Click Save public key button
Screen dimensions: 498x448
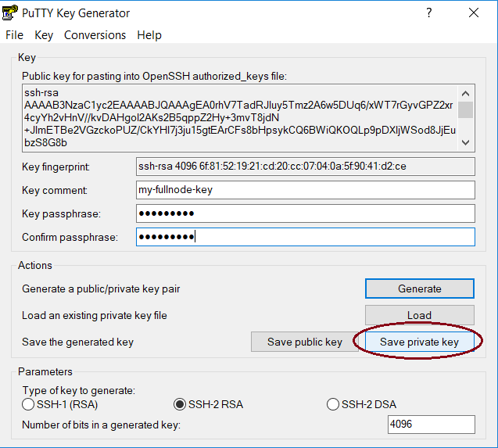[x=305, y=342]
